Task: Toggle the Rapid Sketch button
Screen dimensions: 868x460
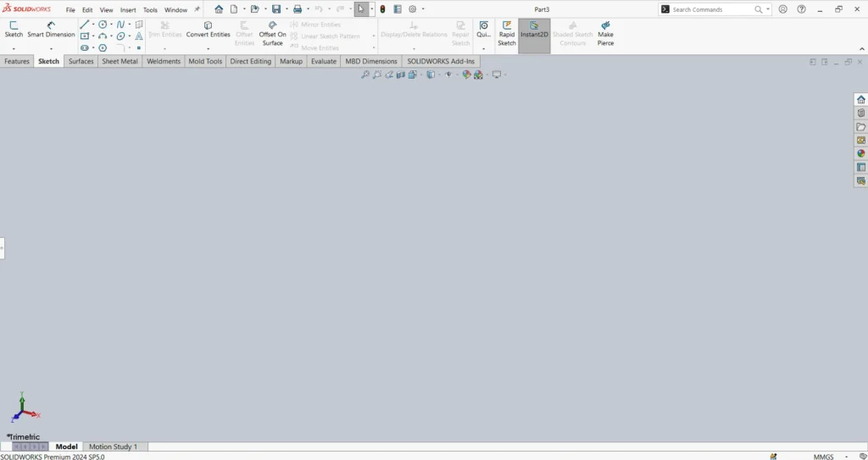Action: point(507,36)
